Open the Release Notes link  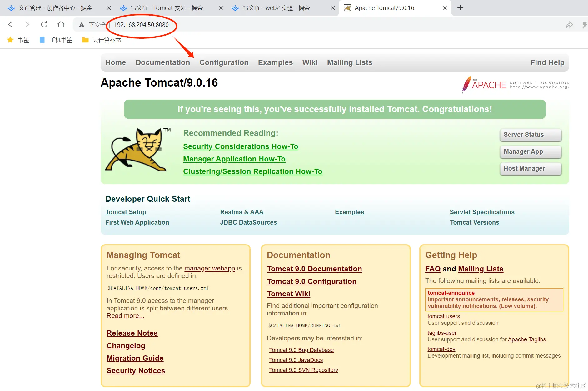(132, 333)
